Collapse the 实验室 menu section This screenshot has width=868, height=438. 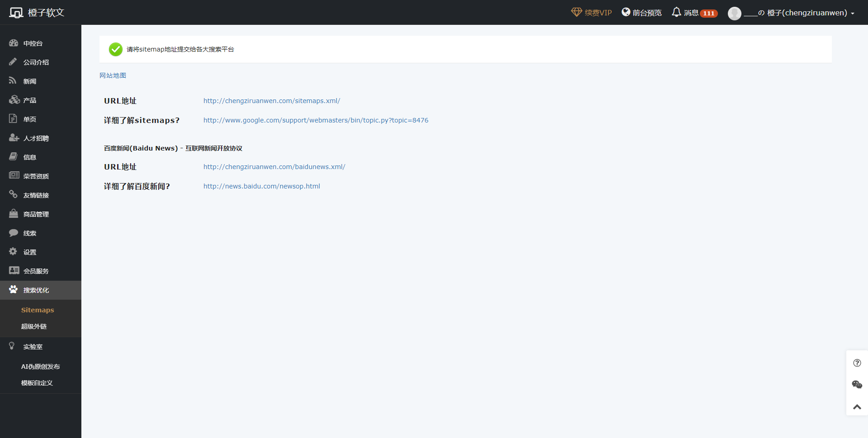(x=41, y=347)
